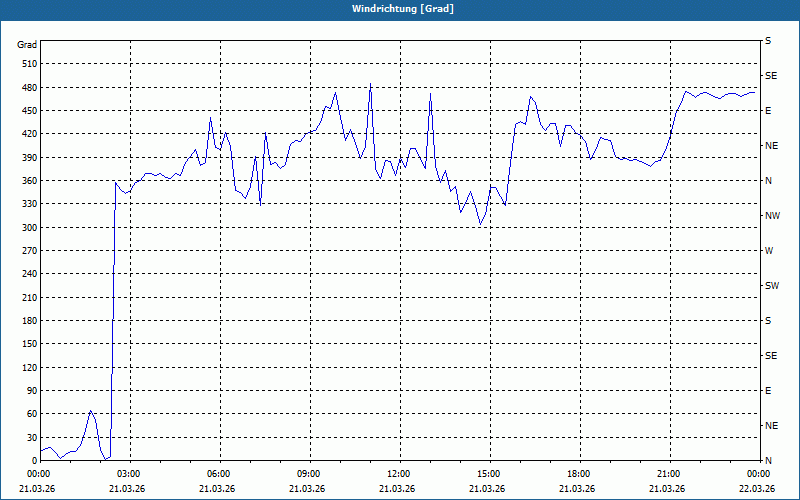Click the 360 label on the left axis
Viewport: 800px width, 500px height.
coord(30,181)
